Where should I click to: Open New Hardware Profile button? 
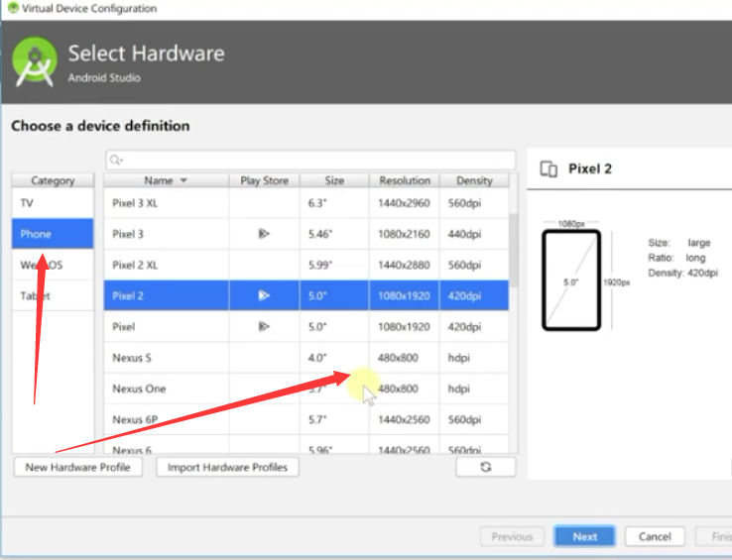78,467
